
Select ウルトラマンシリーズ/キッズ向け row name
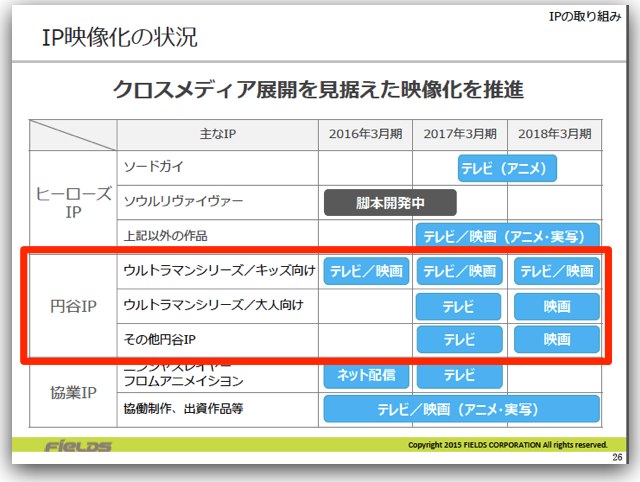click(220, 270)
